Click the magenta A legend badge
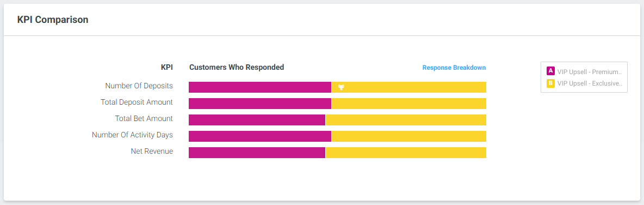This screenshot has width=644, height=205. [x=551, y=71]
